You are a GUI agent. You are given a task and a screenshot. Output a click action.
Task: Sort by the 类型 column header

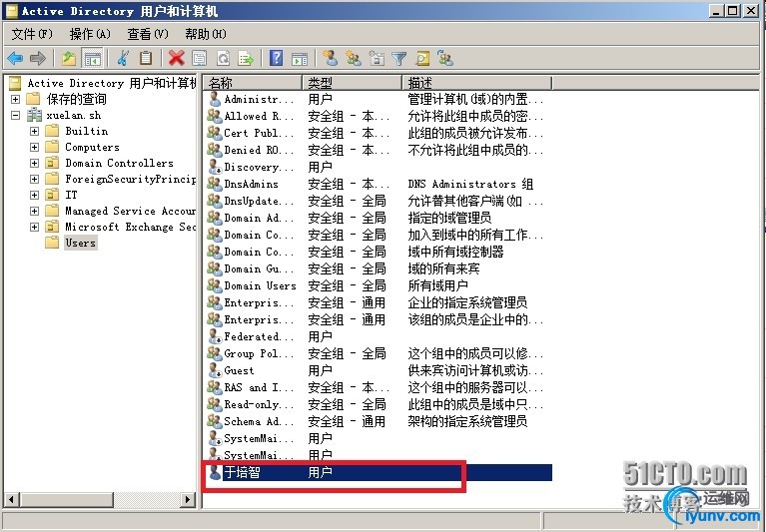click(353, 83)
